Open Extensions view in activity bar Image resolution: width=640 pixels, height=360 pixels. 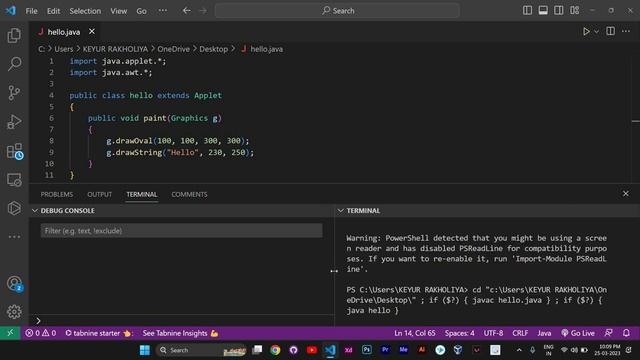14,151
